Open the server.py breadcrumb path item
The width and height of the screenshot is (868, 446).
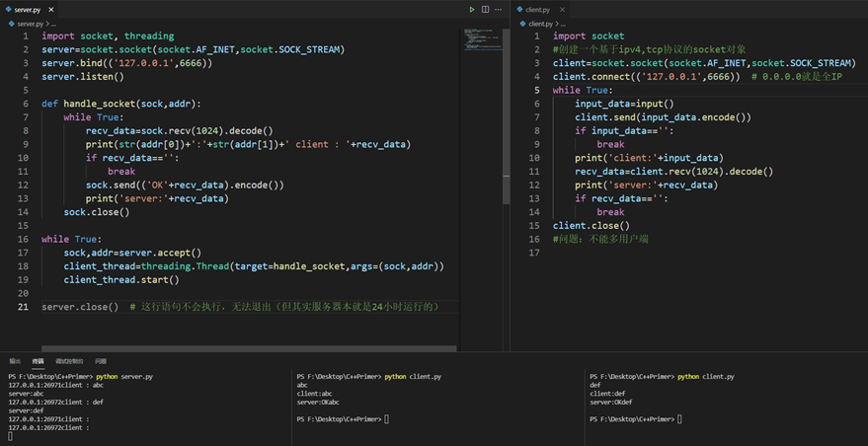(30, 24)
